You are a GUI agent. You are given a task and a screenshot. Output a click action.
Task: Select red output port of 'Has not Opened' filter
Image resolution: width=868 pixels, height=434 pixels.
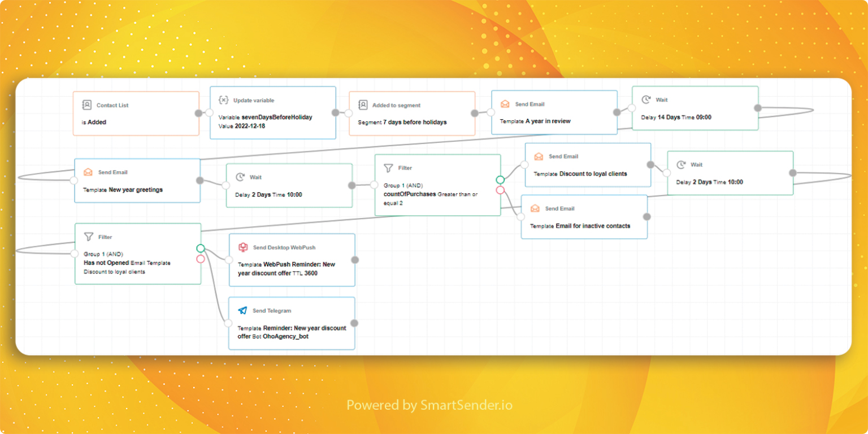[201, 259]
